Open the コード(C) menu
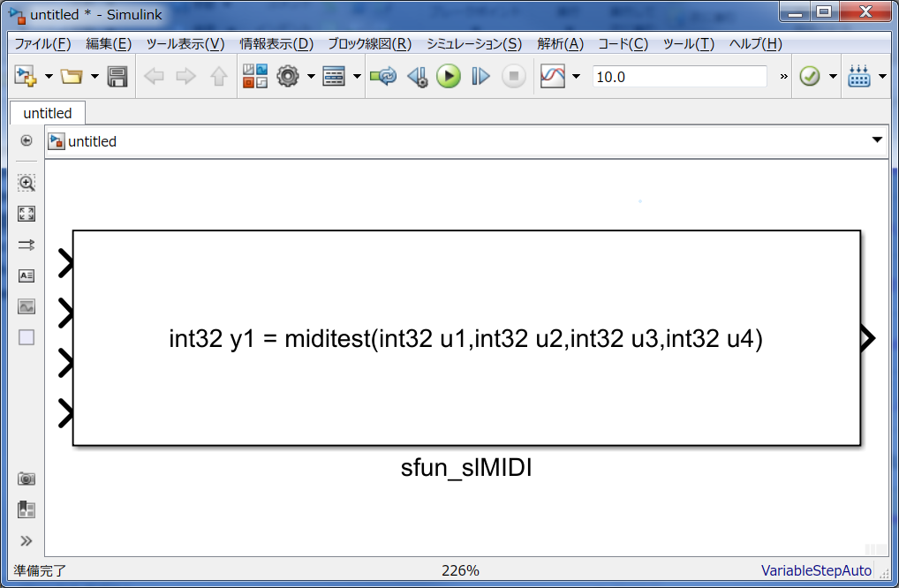 (623, 43)
